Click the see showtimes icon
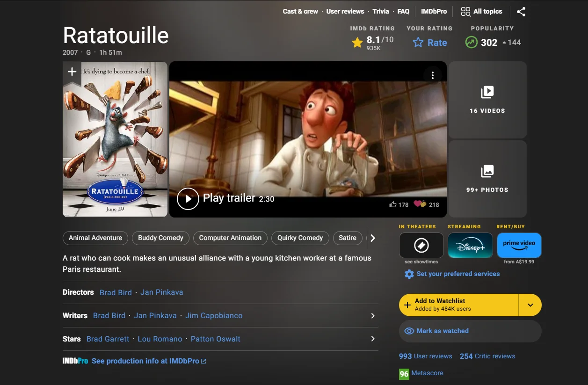The height and width of the screenshot is (385, 588). 421,245
